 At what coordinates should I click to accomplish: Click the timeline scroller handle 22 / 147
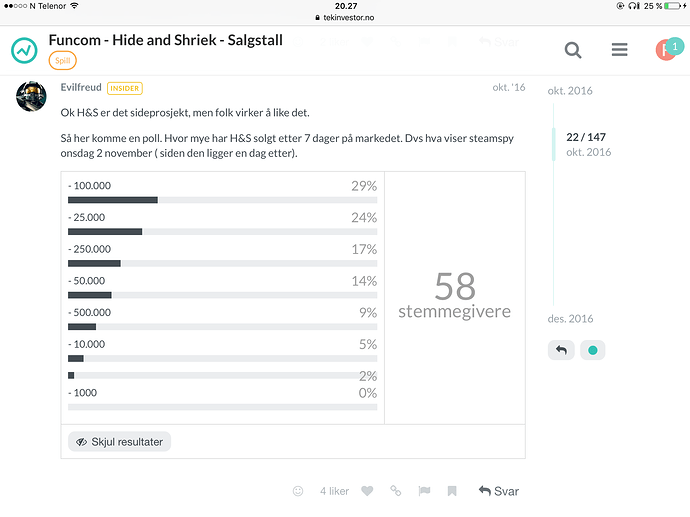point(586,144)
